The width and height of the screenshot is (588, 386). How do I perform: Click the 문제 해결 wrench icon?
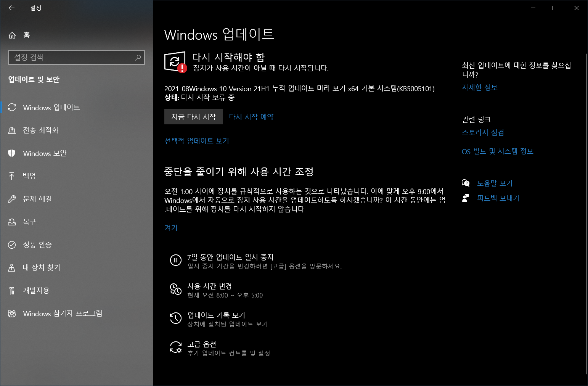12,199
